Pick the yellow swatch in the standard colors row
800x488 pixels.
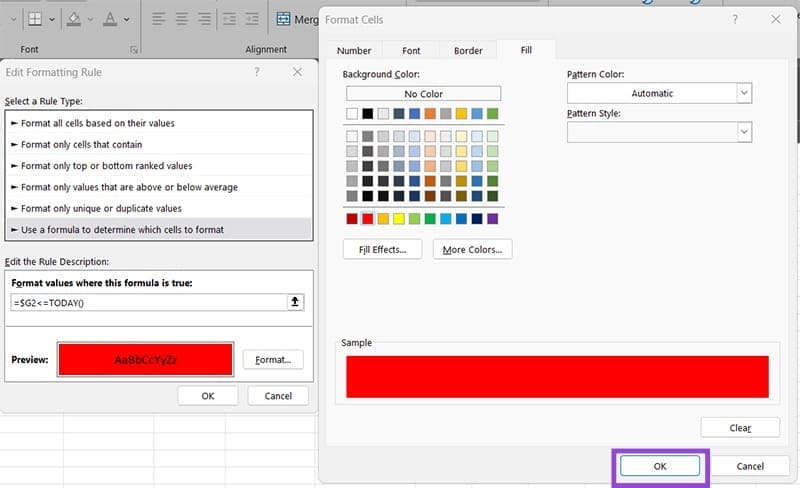tap(399, 218)
